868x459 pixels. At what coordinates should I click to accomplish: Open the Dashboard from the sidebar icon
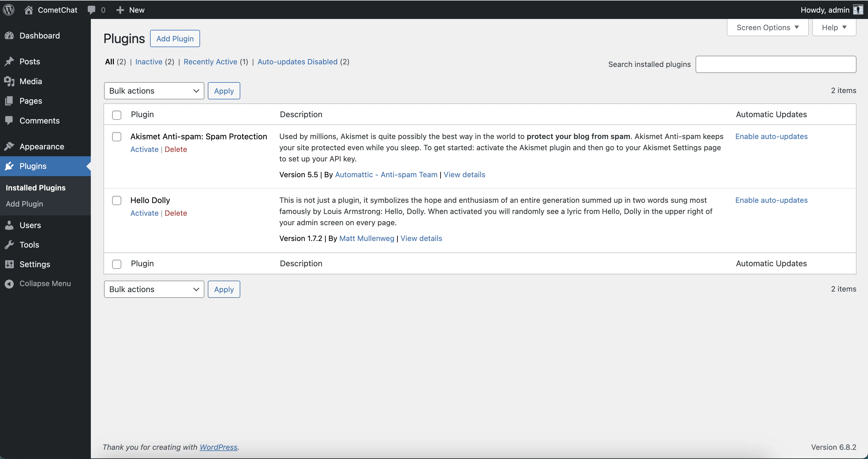click(9, 36)
